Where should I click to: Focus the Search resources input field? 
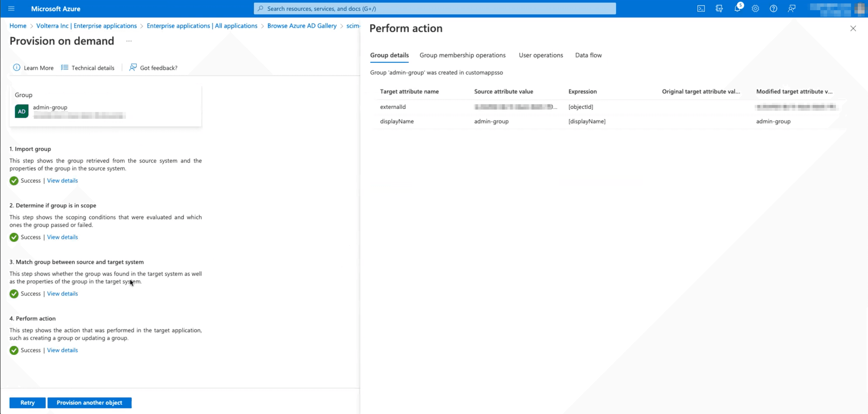click(x=435, y=9)
